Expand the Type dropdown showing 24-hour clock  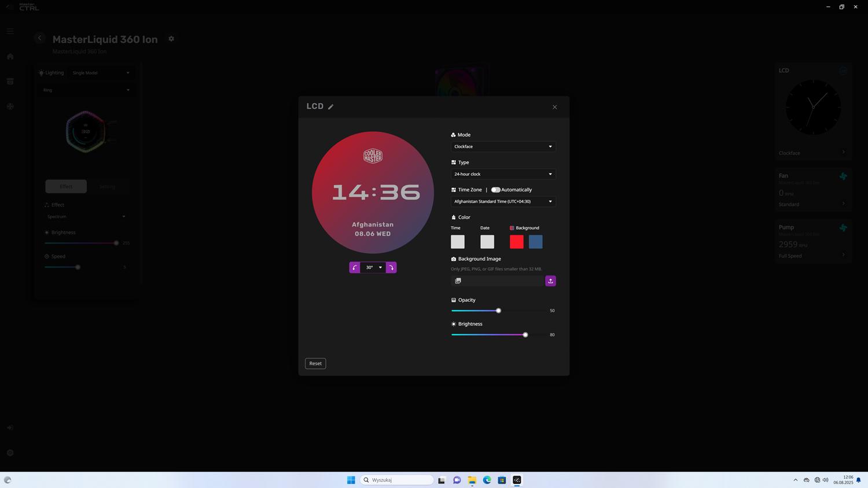click(x=503, y=174)
